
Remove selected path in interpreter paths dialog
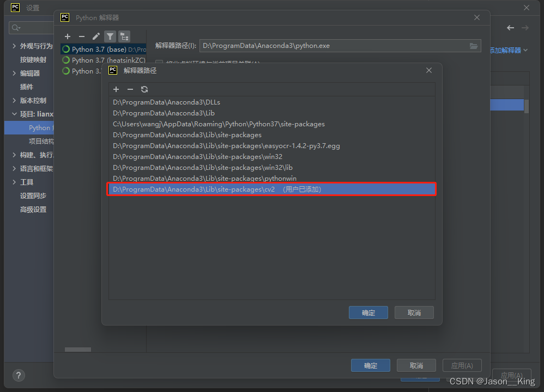tap(130, 89)
